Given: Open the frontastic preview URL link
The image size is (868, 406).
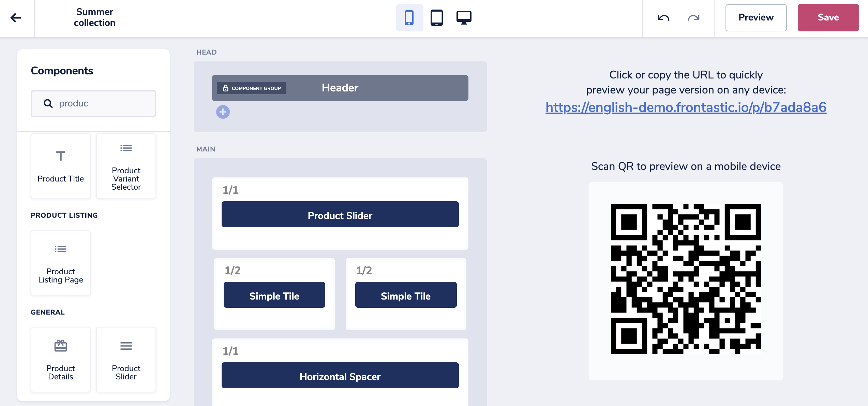Looking at the screenshot, I should coord(686,107).
